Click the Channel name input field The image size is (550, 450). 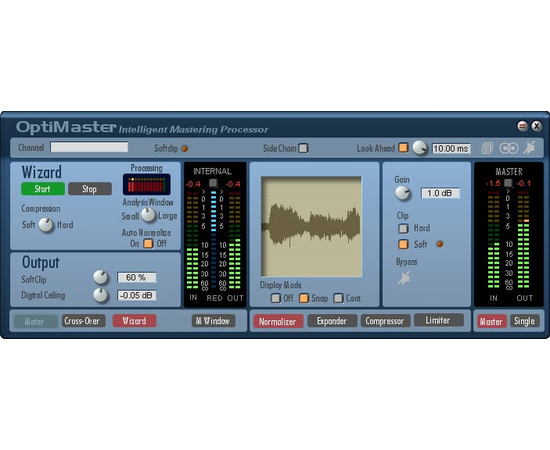[89, 147]
